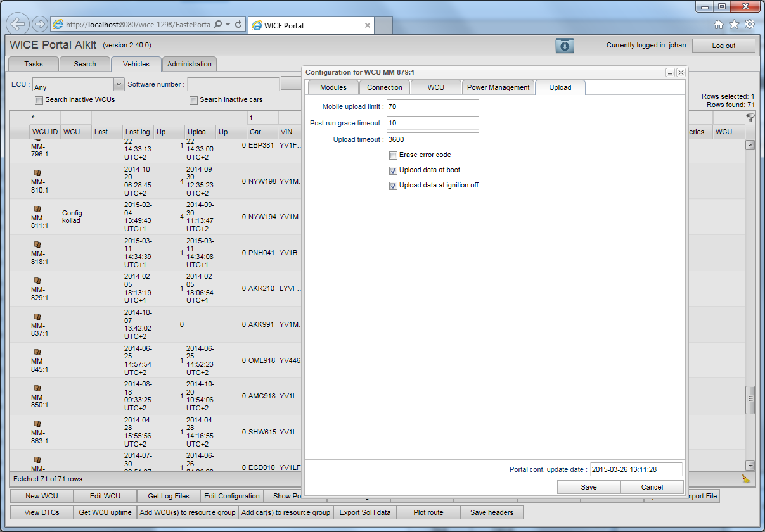Click the Mobile upload limit field

[x=432, y=106]
